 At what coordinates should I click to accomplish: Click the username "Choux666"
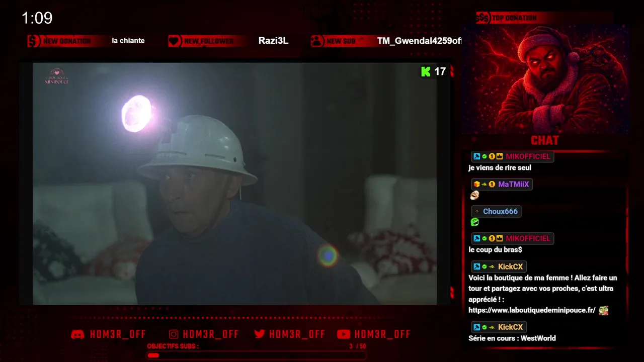click(500, 211)
